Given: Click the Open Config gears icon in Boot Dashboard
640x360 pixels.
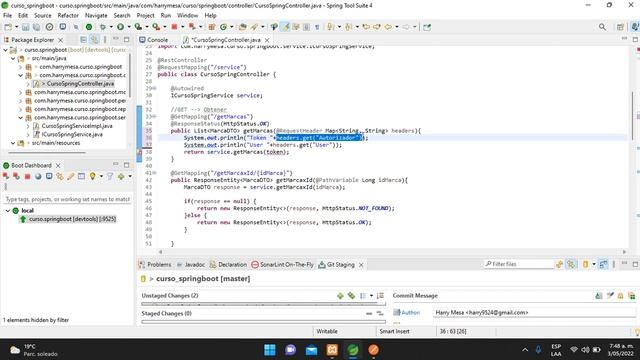Looking at the screenshot, I should [x=60, y=176].
